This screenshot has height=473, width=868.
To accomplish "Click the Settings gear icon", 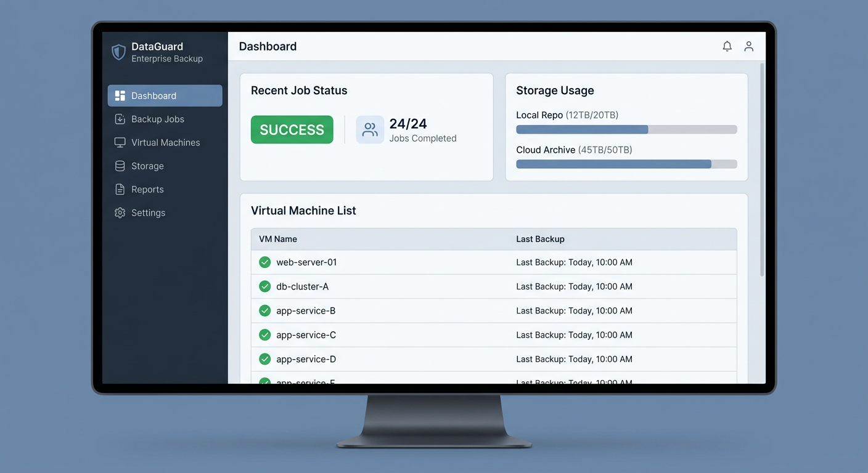I will coord(120,213).
